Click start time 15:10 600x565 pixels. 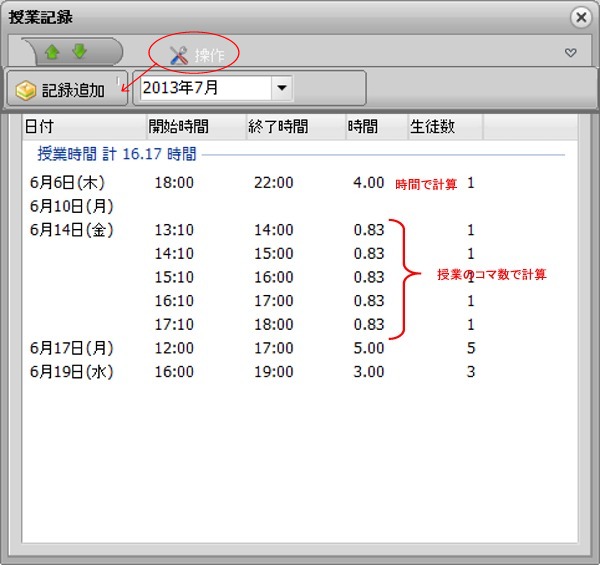click(174, 277)
